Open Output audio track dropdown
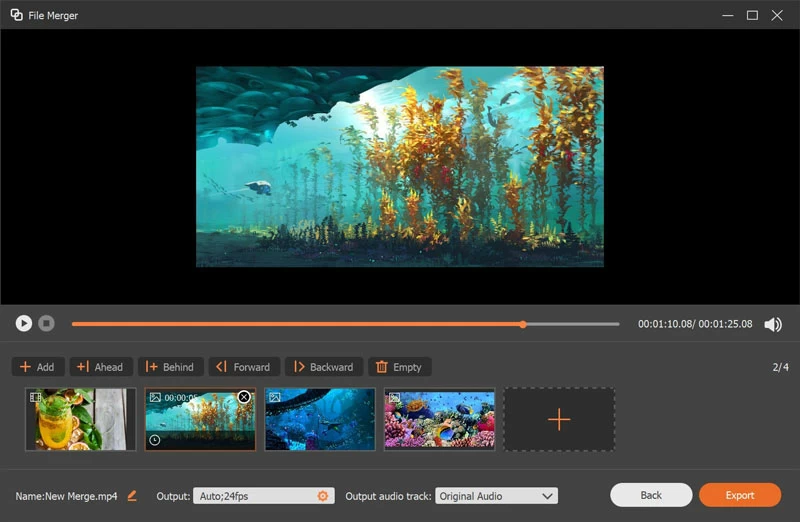Viewport: 800px width, 522px height. pyautogui.click(x=496, y=496)
